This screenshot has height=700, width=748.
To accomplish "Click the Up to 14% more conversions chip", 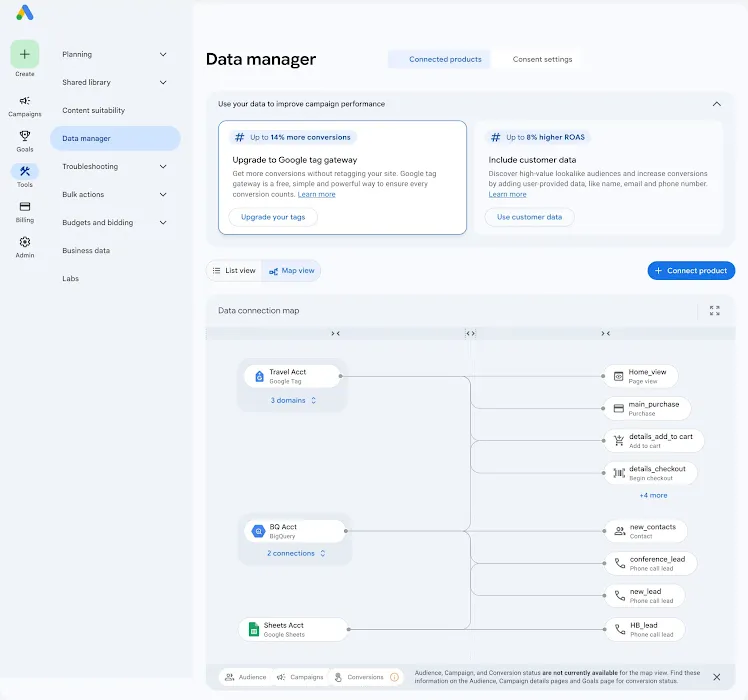I will 293,137.
